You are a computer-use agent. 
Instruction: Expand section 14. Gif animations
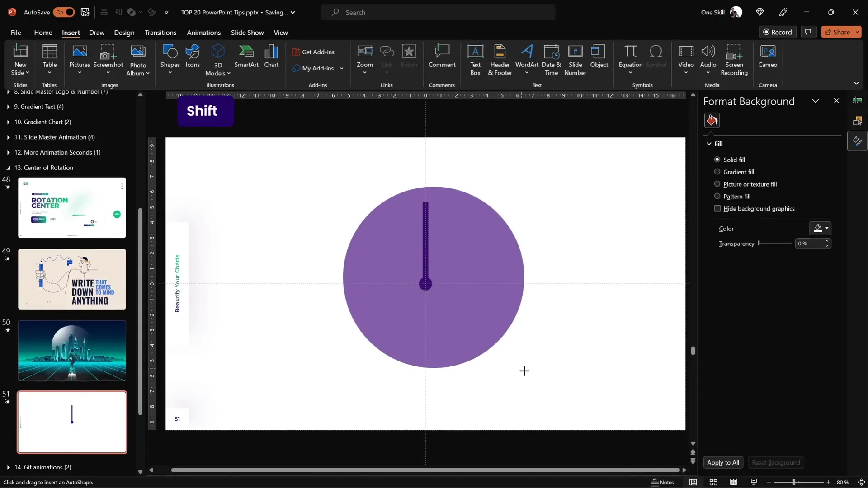coord(8,467)
